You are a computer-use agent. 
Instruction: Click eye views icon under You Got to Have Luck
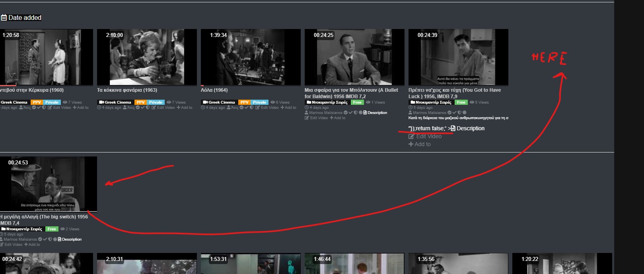(x=472, y=102)
